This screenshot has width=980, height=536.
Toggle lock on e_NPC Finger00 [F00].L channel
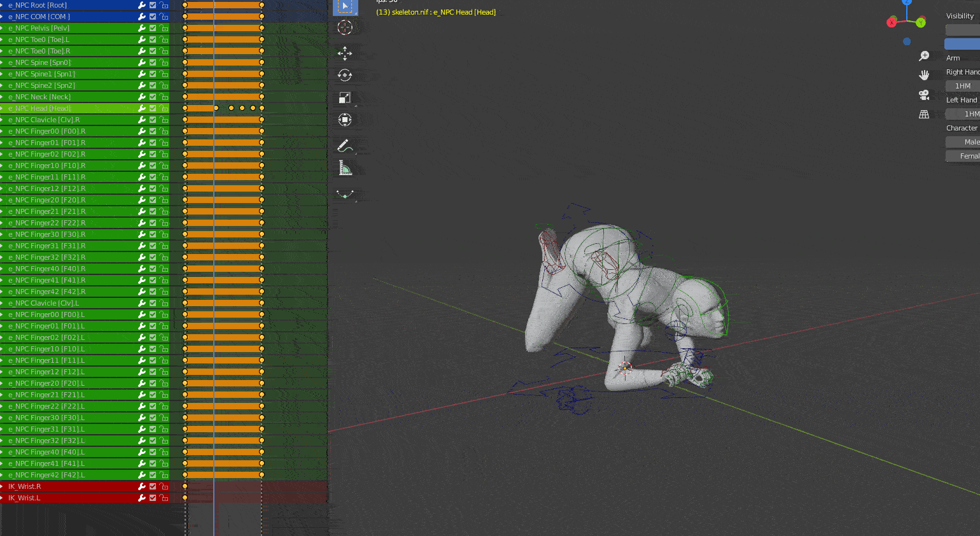click(x=164, y=314)
